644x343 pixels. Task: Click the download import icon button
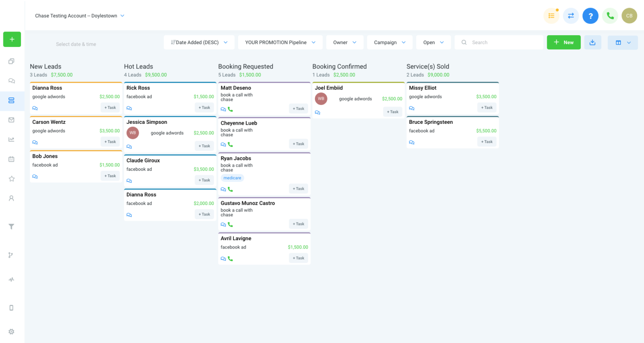592,42
